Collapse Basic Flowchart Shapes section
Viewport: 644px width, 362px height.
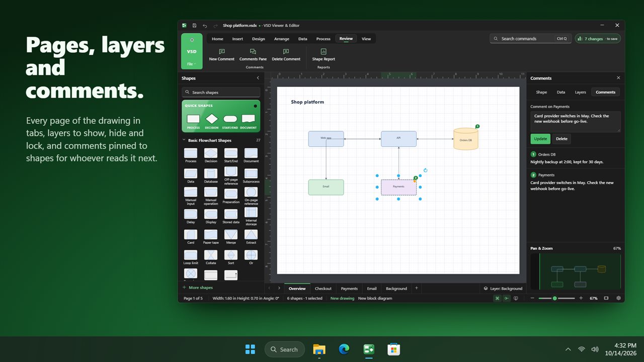184,140
